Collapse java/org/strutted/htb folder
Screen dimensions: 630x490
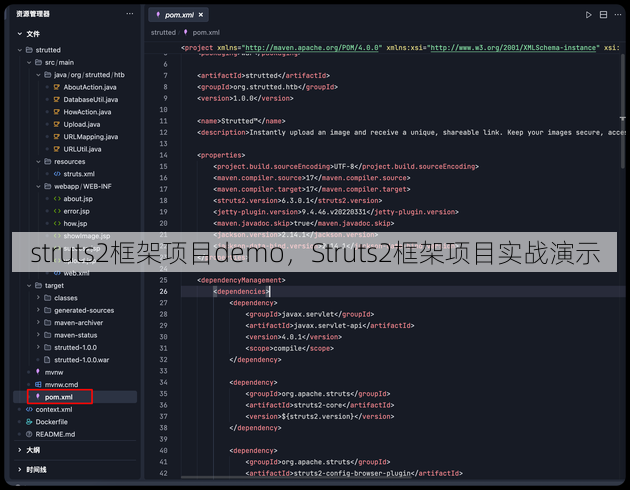click(38, 75)
